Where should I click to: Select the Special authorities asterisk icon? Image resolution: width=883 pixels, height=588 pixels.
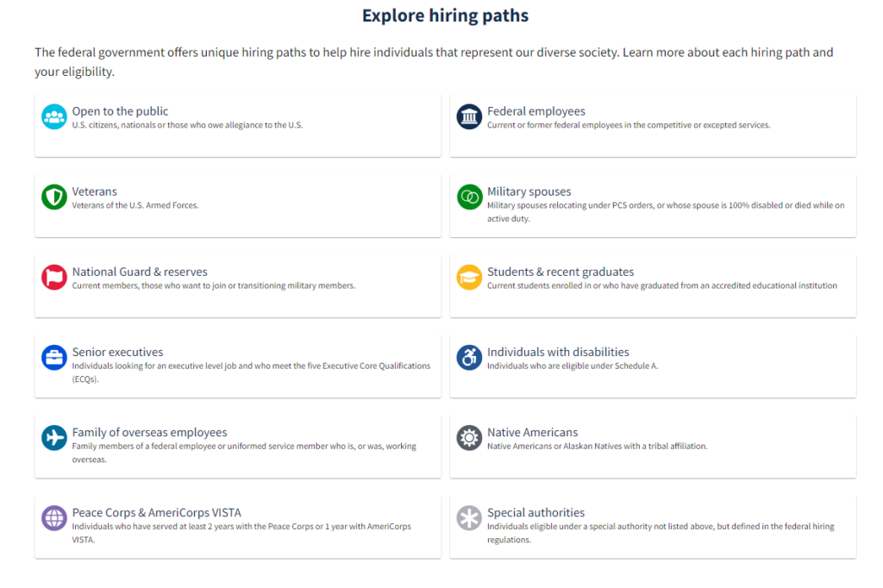[x=468, y=517]
